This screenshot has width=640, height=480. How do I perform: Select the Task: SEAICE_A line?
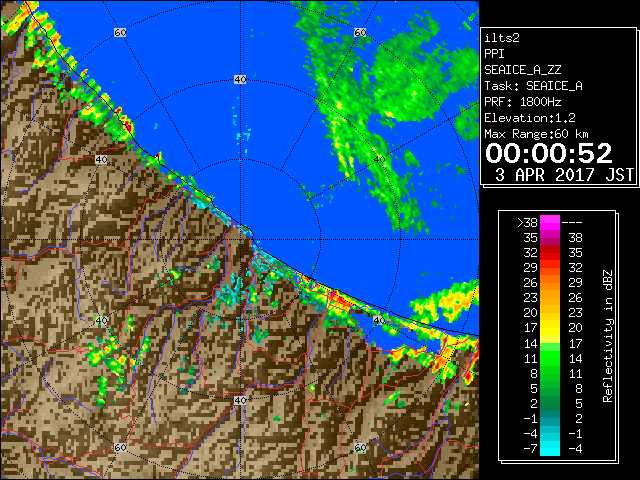pyautogui.click(x=533, y=86)
